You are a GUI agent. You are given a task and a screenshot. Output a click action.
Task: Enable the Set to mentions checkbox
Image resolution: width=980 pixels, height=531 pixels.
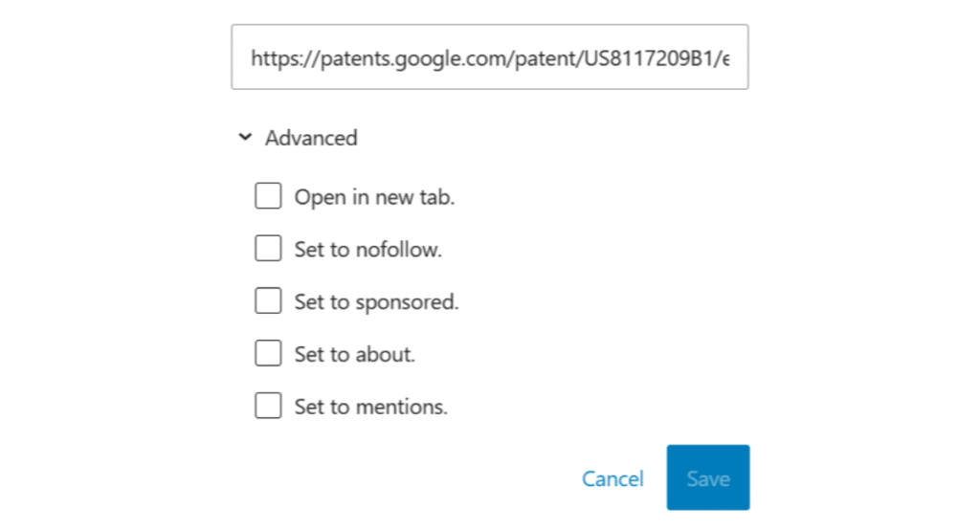click(268, 407)
